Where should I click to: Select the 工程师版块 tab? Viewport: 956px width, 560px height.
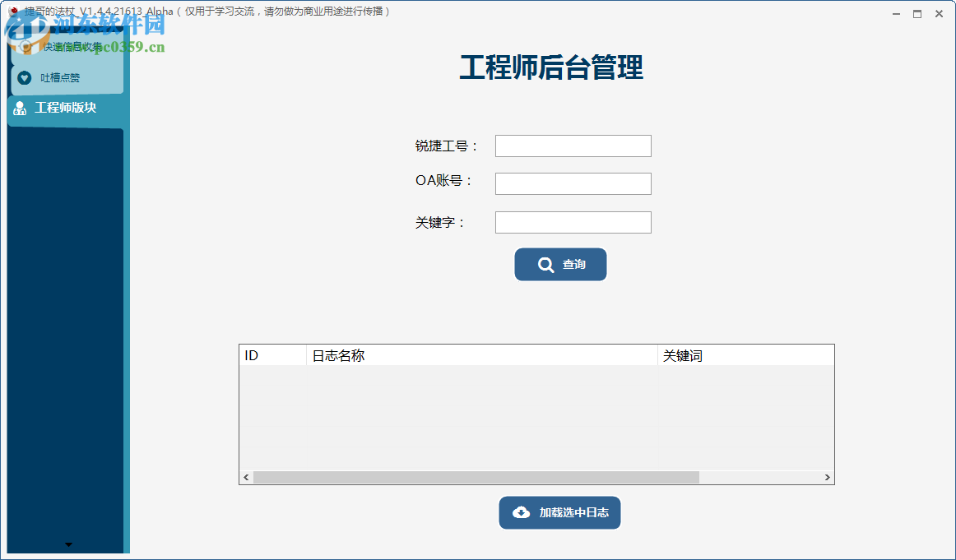[x=65, y=108]
